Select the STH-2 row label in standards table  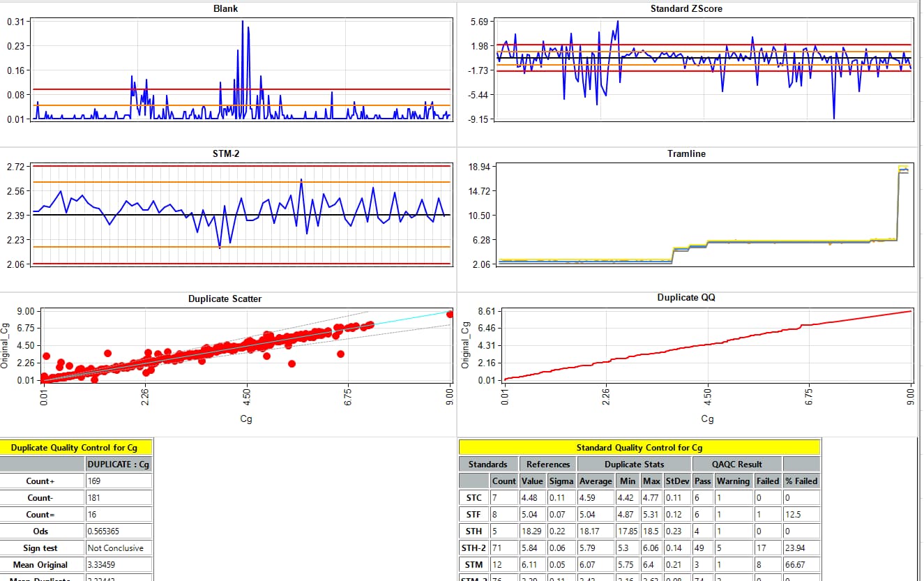click(x=474, y=548)
